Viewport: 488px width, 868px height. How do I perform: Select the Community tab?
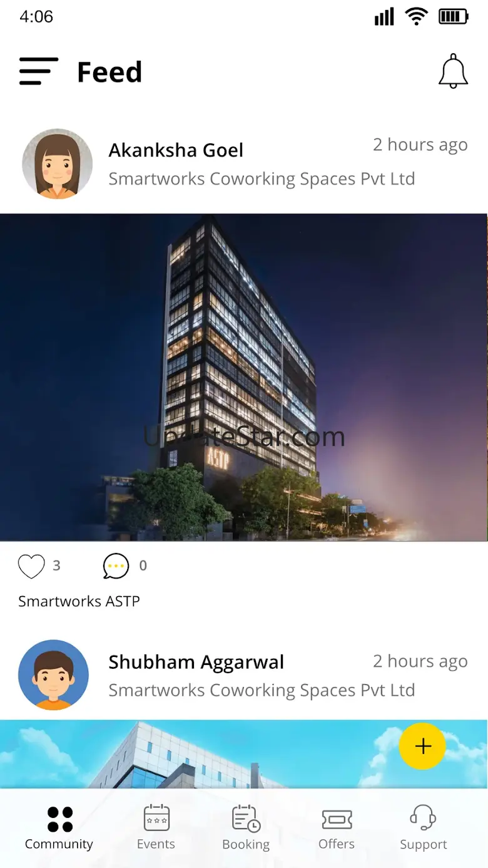[59, 827]
